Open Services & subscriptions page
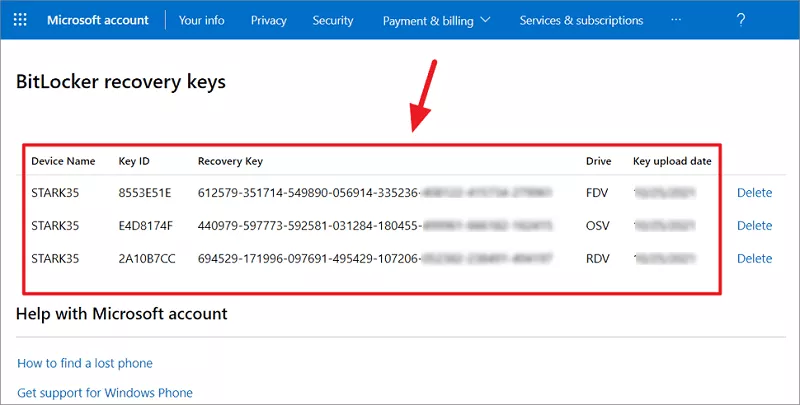This screenshot has width=800, height=405. 581,20
